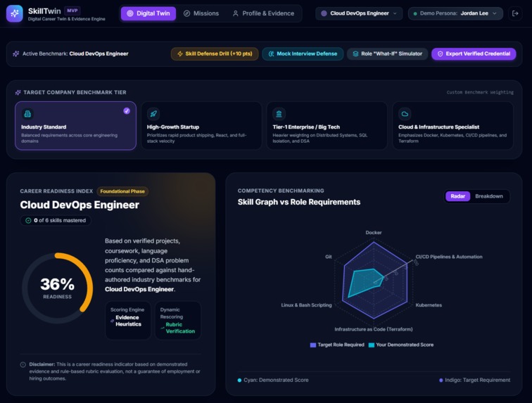Screen dimensions: 532x403
Task: Click the layers icon on Role What-If Simulator
Action: tap(355, 54)
